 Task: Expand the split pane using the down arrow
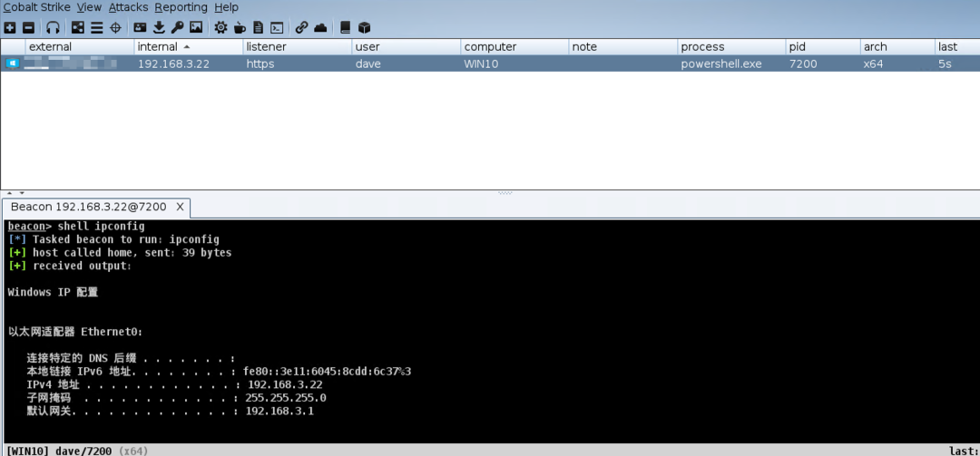(23, 194)
